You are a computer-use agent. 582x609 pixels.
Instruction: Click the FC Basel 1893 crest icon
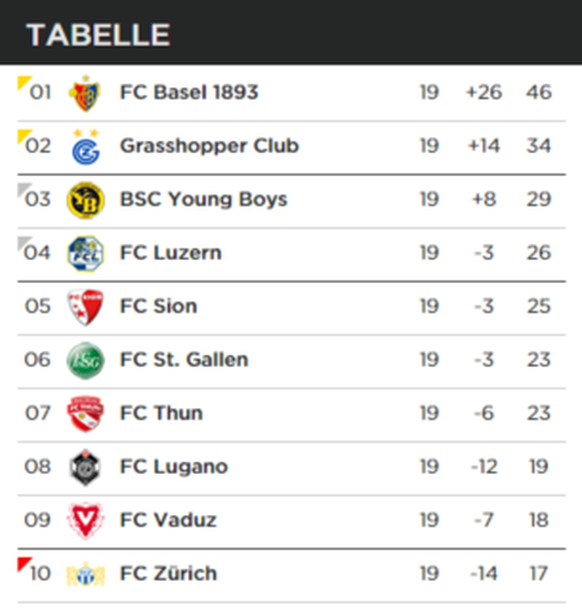(85, 93)
